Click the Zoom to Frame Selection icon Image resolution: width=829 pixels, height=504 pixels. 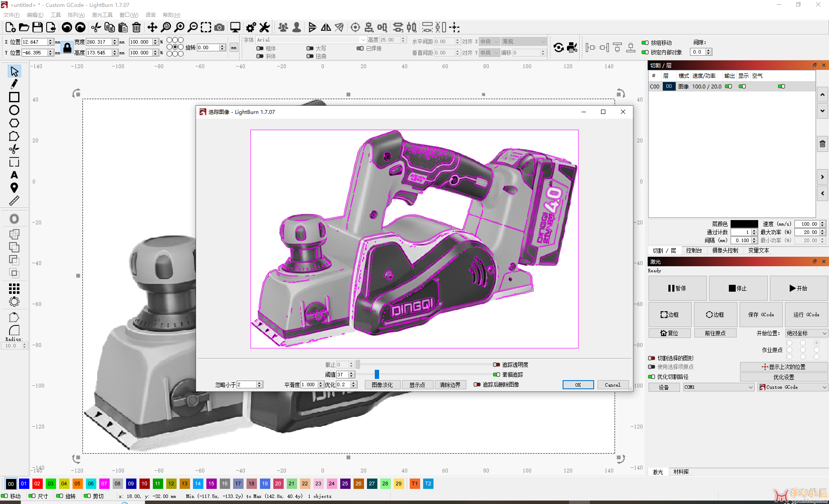click(x=206, y=28)
